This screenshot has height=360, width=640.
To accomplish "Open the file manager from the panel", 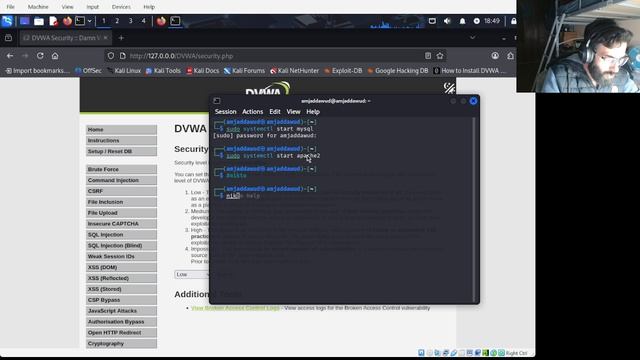I will 39,21.
